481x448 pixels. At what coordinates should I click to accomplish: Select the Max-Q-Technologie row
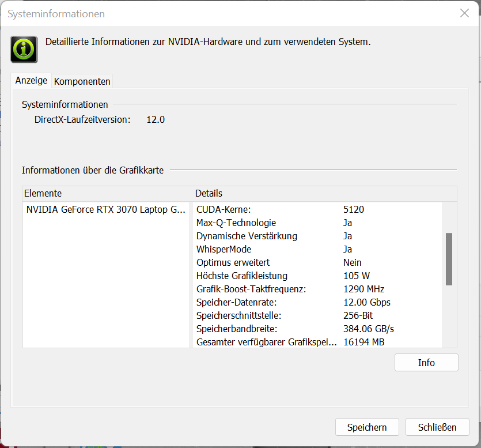click(x=317, y=223)
